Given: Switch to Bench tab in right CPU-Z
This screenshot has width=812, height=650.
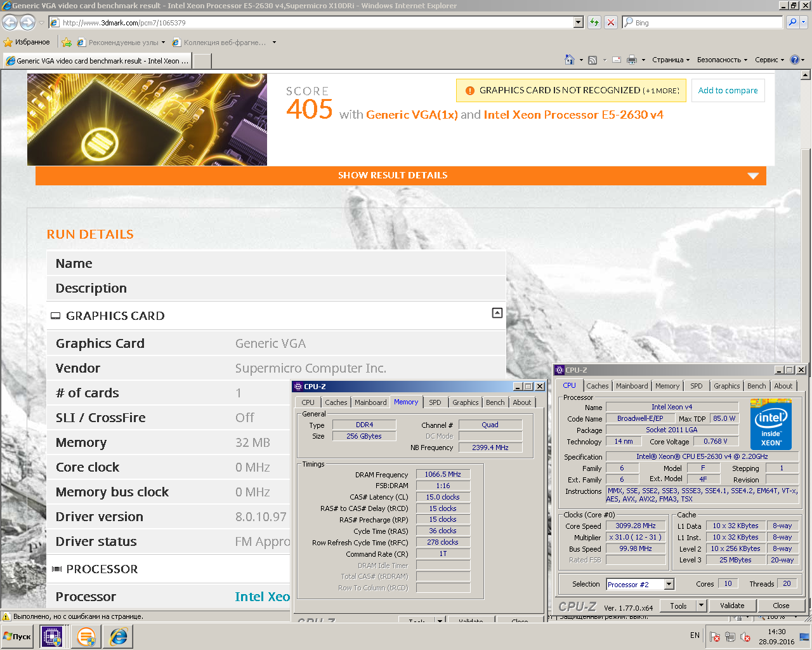Looking at the screenshot, I should (756, 386).
